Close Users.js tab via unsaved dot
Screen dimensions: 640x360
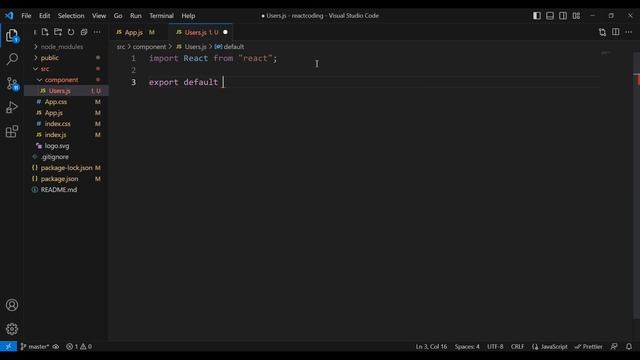tap(225, 32)
